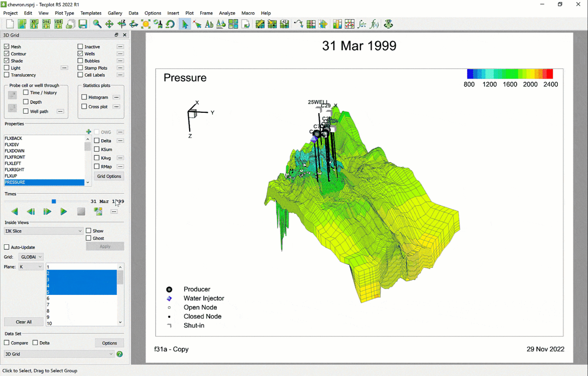
Task: Open the Plane K dropdown
Action: coord(31,266)
